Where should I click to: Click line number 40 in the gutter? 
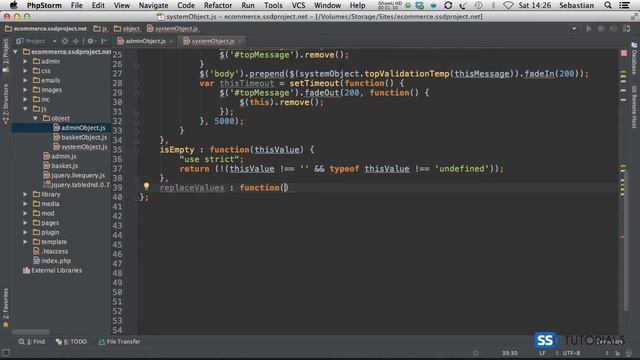tap(117, 197)
